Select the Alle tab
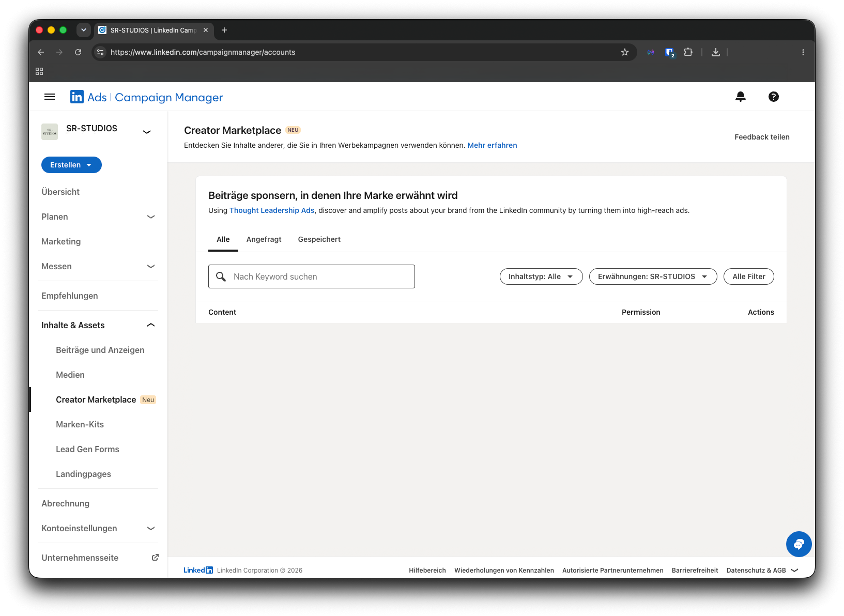Image resolution: width=844 pixels, height=616 pixels. point(223,239)
